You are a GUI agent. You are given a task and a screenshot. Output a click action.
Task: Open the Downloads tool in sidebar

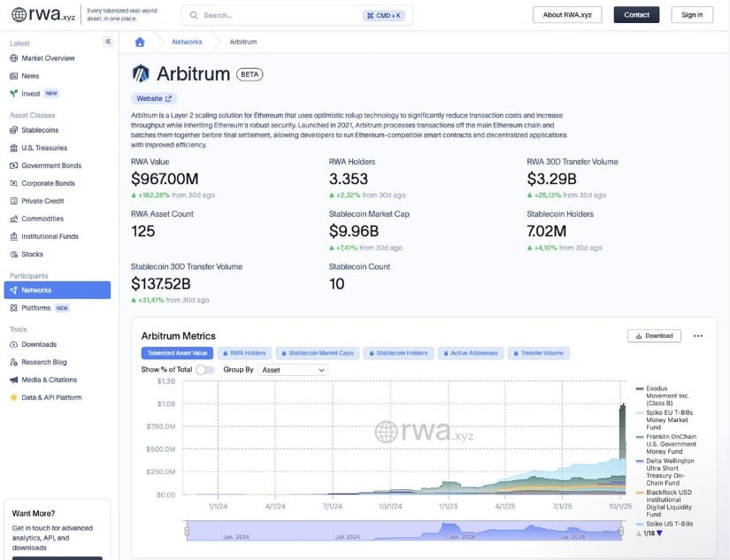[38, 344]
